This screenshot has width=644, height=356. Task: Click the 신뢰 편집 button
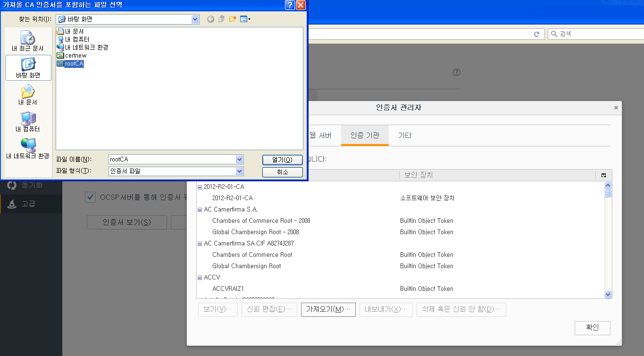click(269, 310)
